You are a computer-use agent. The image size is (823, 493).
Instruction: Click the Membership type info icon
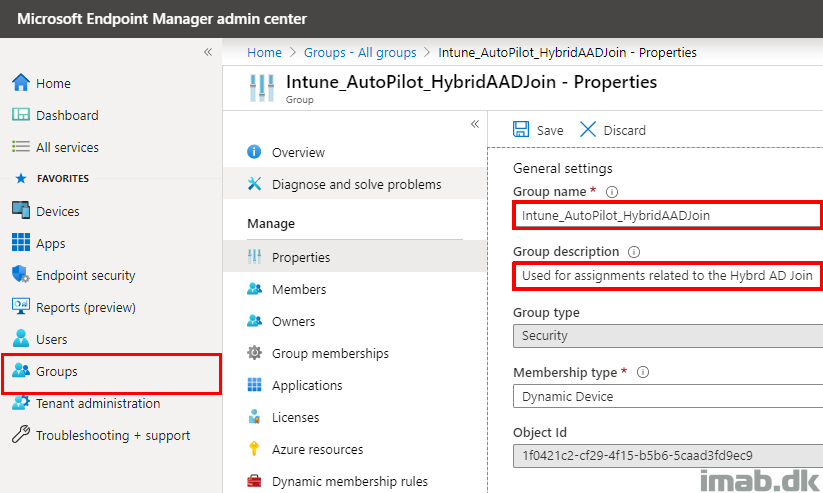coord(642,372)
